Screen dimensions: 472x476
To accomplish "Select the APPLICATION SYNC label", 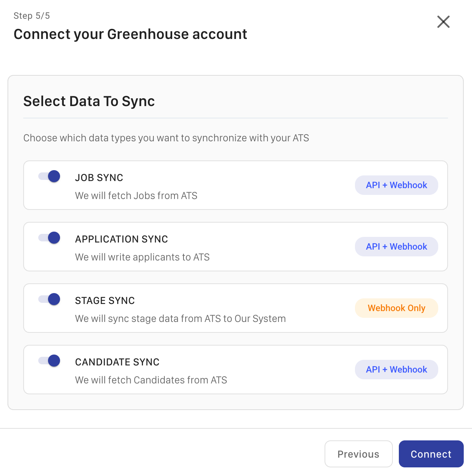I will (121, 239).
